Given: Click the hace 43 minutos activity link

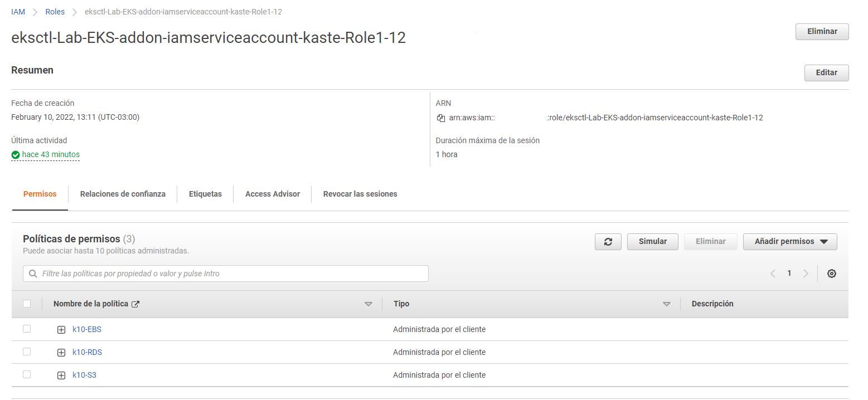Looking at the screenshot, I should 50,154.
